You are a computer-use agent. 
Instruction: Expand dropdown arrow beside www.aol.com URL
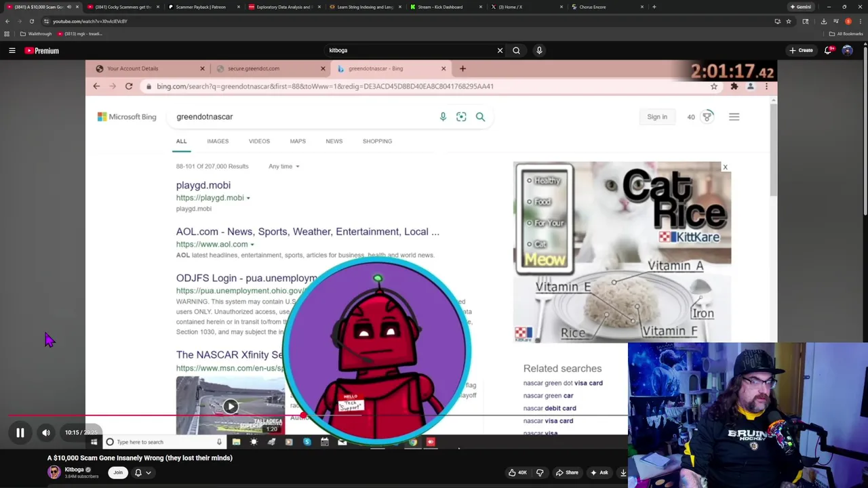(x=252, y=245)
